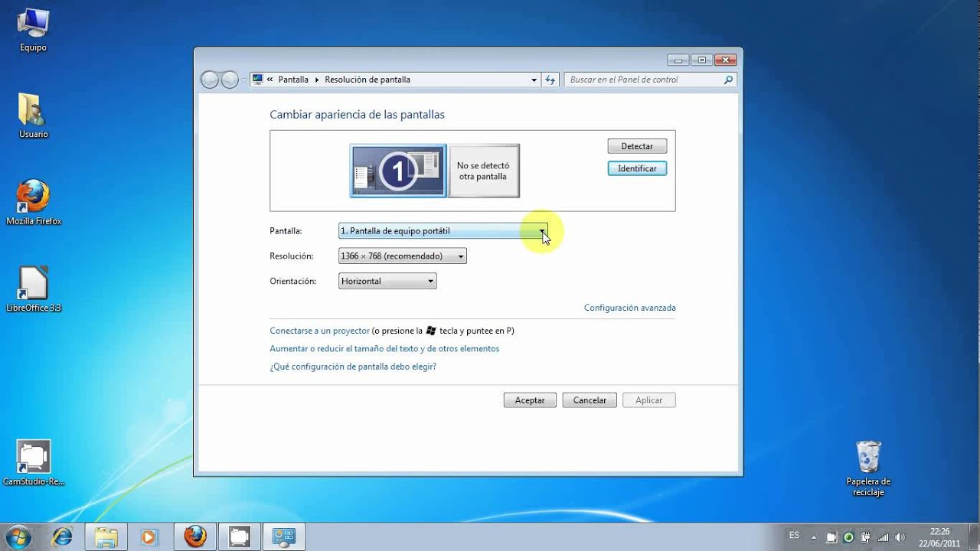Launch Mozilla Firefox from the desktop
Screen dimensions: 980x551
click(x=34, y=203)
